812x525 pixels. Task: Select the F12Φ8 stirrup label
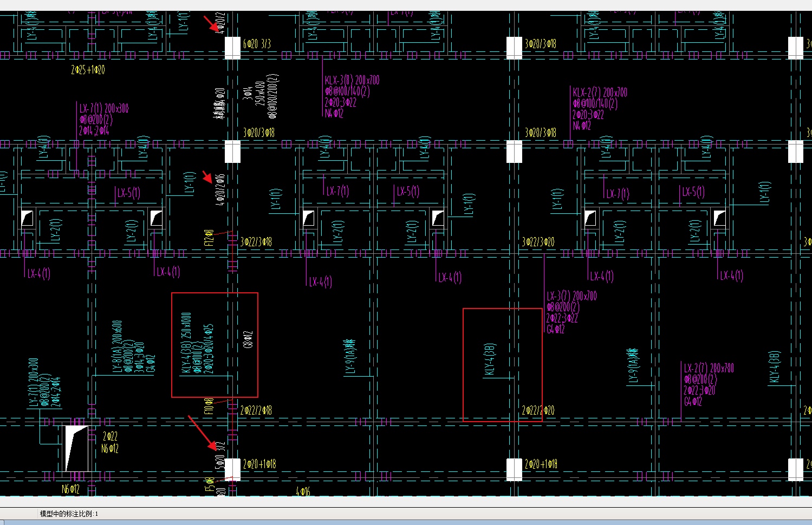[x=209, y=238]
